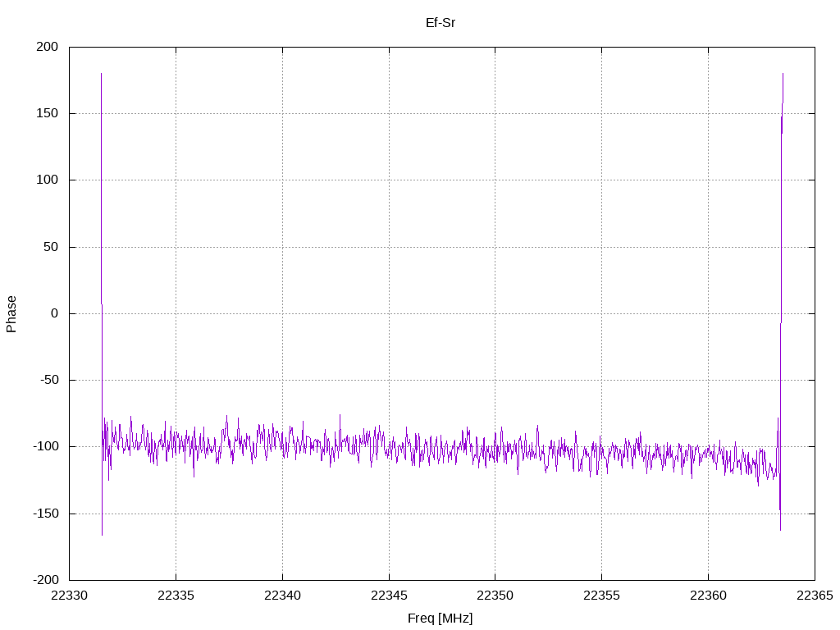This screenshot has width=840, height=630.
Task: Click the y-axis tick label '200'
Action: [x=47, y=47]
